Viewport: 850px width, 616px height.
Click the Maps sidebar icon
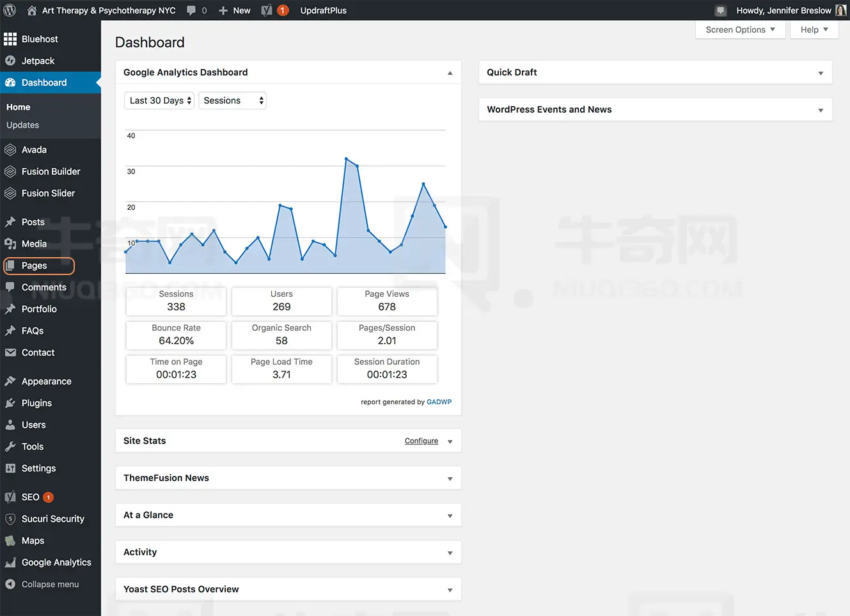(10, 541)
